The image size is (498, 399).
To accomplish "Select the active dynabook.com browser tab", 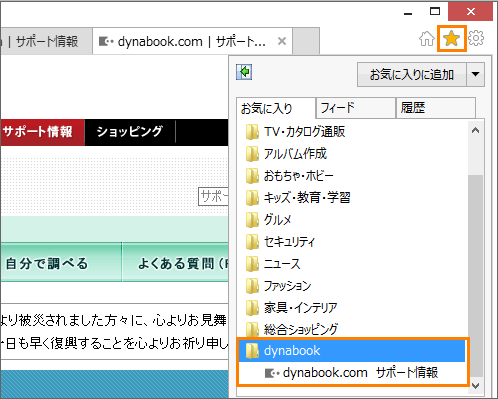I will [x=193, y=41].
